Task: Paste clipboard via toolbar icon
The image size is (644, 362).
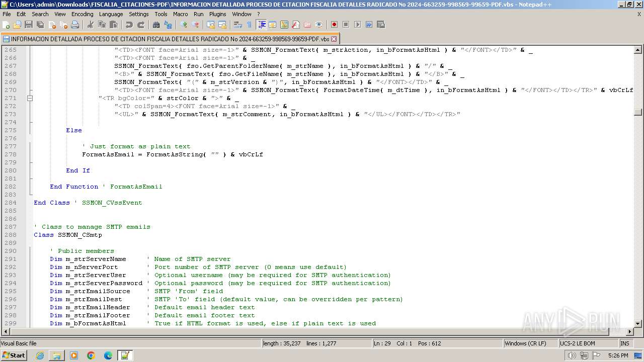Action: click(x=114, y=25)
